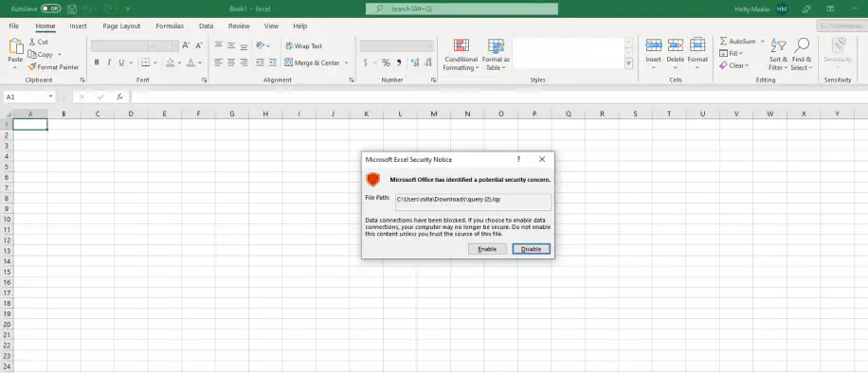The width and height of the screenshot is (868, 373).
Task: Expand the cell Styles gallery arrow
Action: 629,64
